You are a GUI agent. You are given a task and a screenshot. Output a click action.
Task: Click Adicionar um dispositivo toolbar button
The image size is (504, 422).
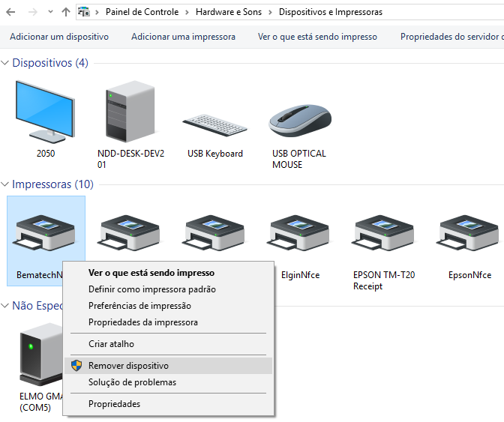point(59,37)
